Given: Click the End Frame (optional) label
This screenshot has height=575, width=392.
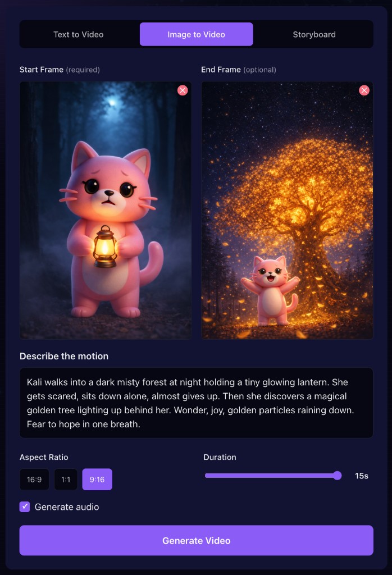Looking at the screenshot, I should click(239, 70).
